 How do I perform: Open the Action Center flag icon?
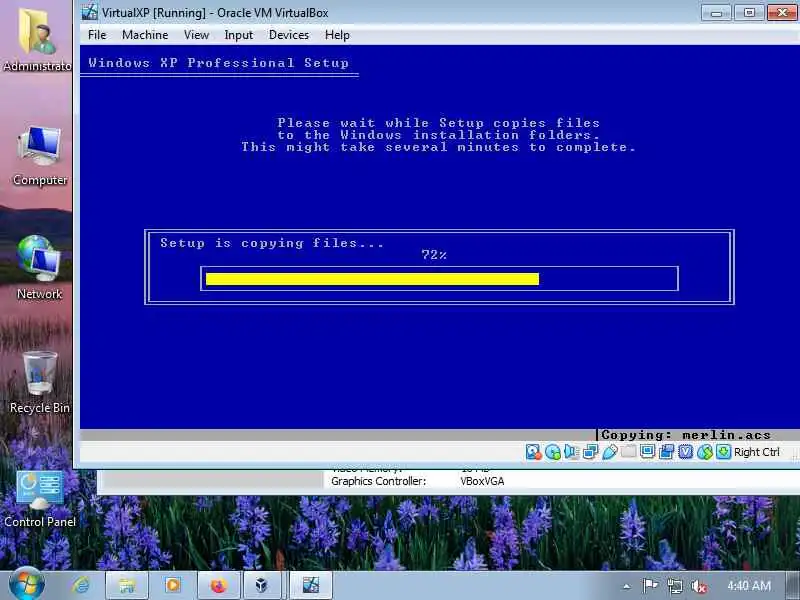coord(650,586)
